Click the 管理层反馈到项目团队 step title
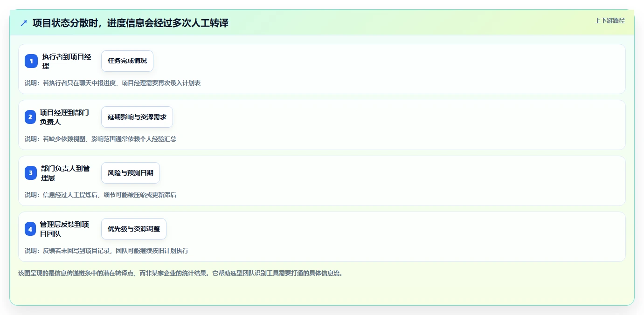 point(64,229)
